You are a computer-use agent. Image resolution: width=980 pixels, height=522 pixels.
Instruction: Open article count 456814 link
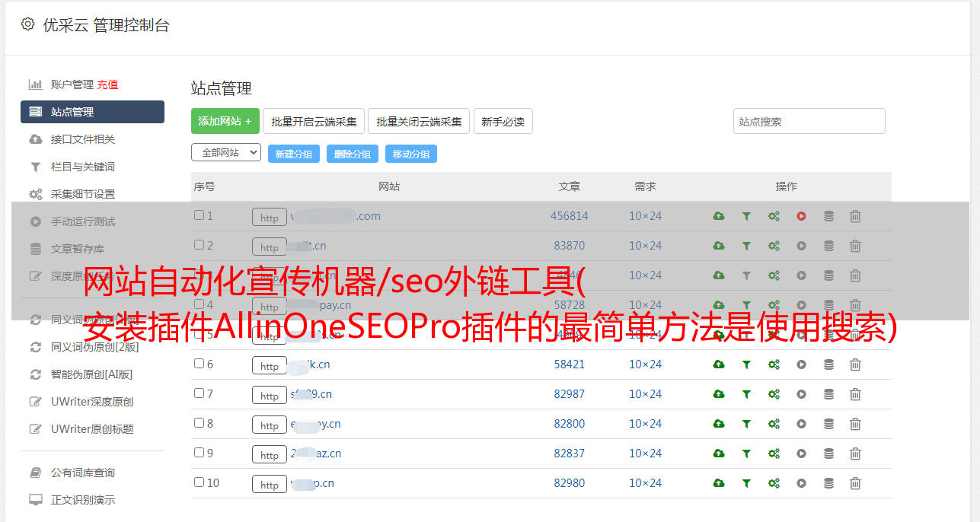570,216
